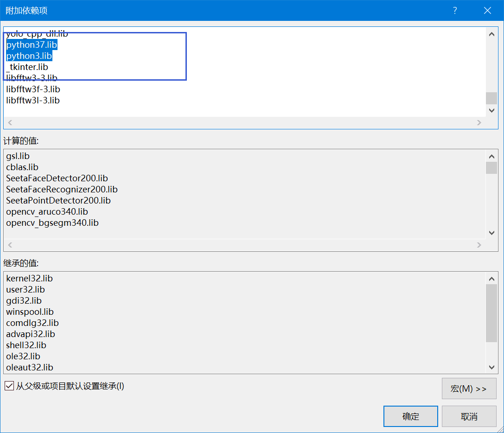Select opencv_bgsegm340.lib entry
Viewport: 504px width, 433px height.
coord(52,223)
